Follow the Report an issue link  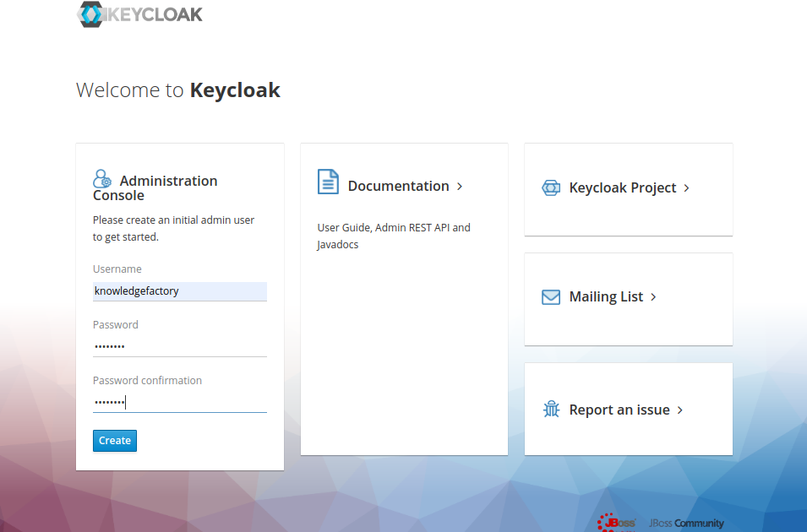(620, 409)
